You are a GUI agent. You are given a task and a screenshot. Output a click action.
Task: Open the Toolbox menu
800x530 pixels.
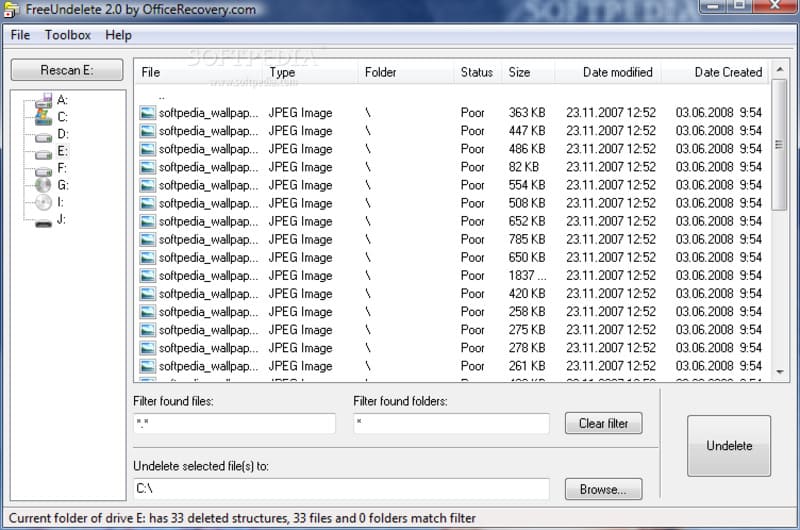[67, 35]
